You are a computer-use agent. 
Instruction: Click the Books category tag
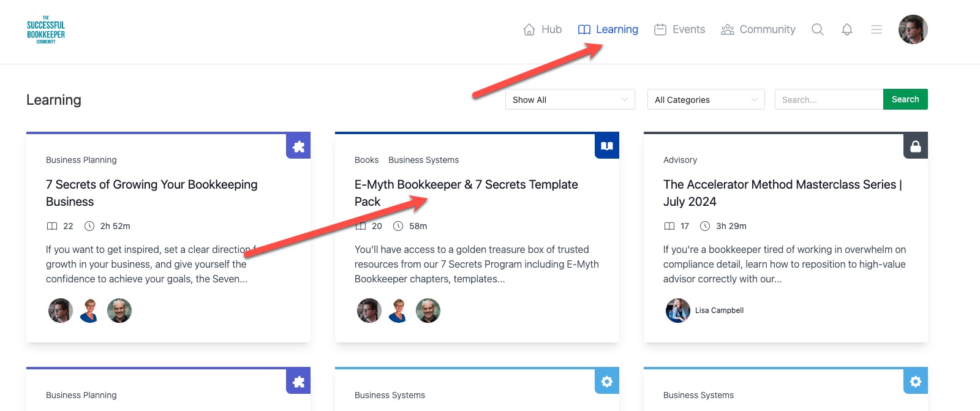[366, 160]
